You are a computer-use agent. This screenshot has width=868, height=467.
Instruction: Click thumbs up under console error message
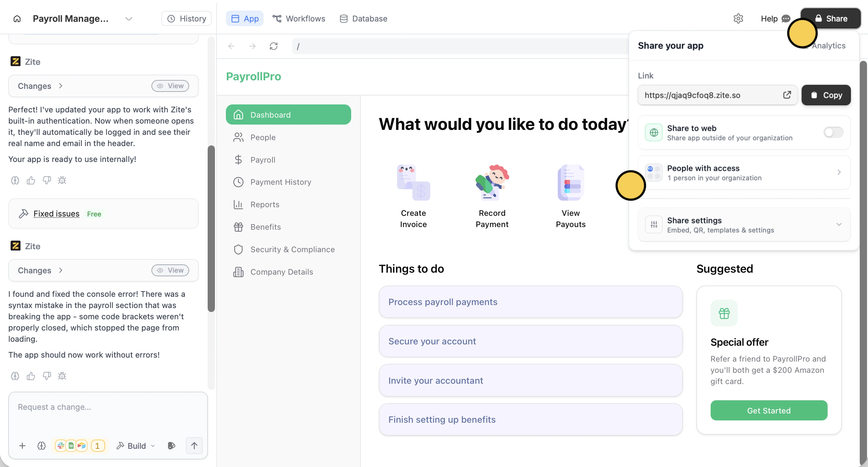(31, 376)
